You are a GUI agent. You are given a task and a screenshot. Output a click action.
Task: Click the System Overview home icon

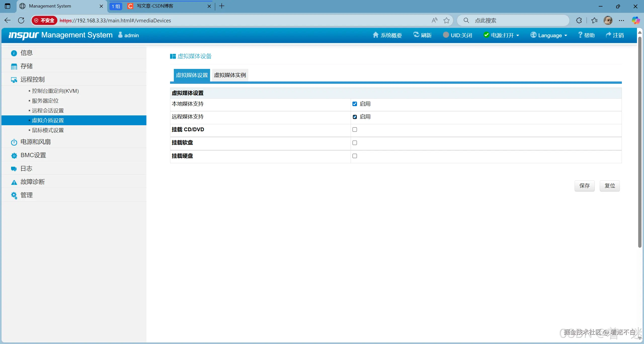pos(375,35)
